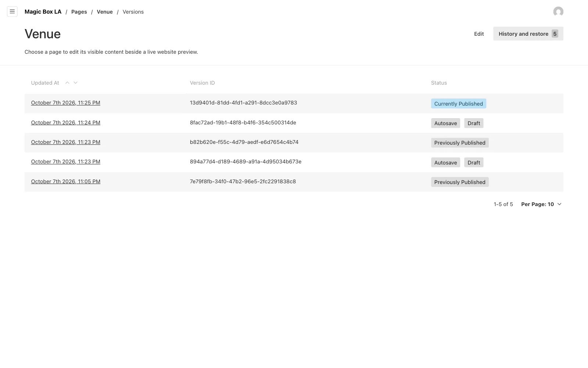Open the user account avatar
The height and width of the screenshot is (368, 588).
(x=558, y=12)
